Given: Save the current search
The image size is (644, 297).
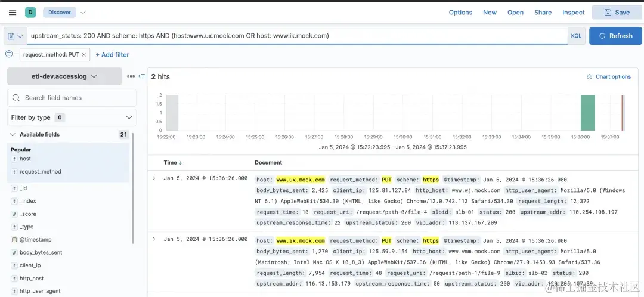Looking at the screenshot, I should (617, 13).
